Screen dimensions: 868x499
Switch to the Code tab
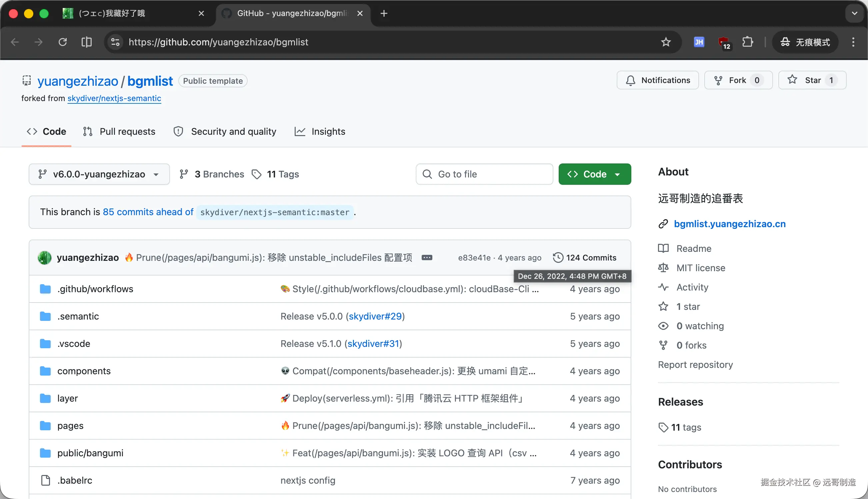tap(46, 132)
